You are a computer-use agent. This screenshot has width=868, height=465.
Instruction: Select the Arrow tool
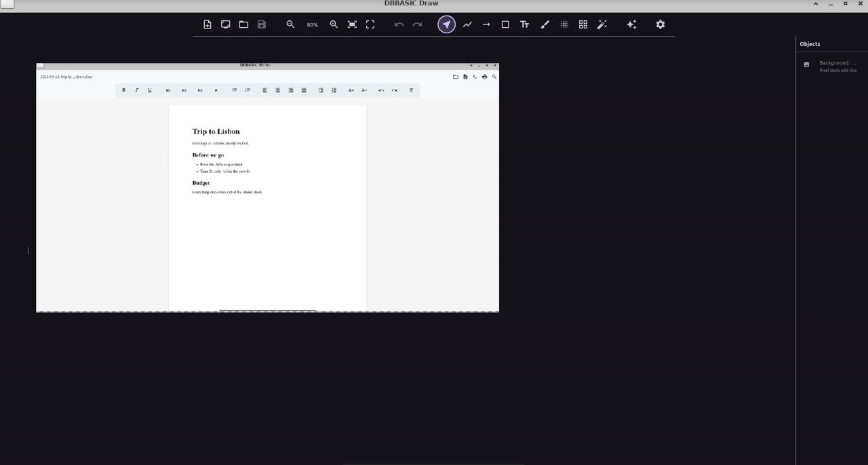pos(486,24)
